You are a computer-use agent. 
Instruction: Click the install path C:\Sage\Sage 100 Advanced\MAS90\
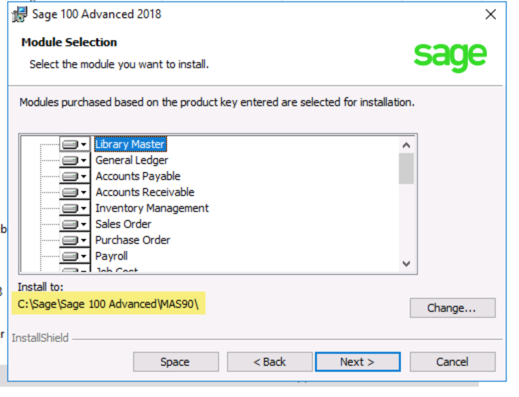[x=108, y=304]
